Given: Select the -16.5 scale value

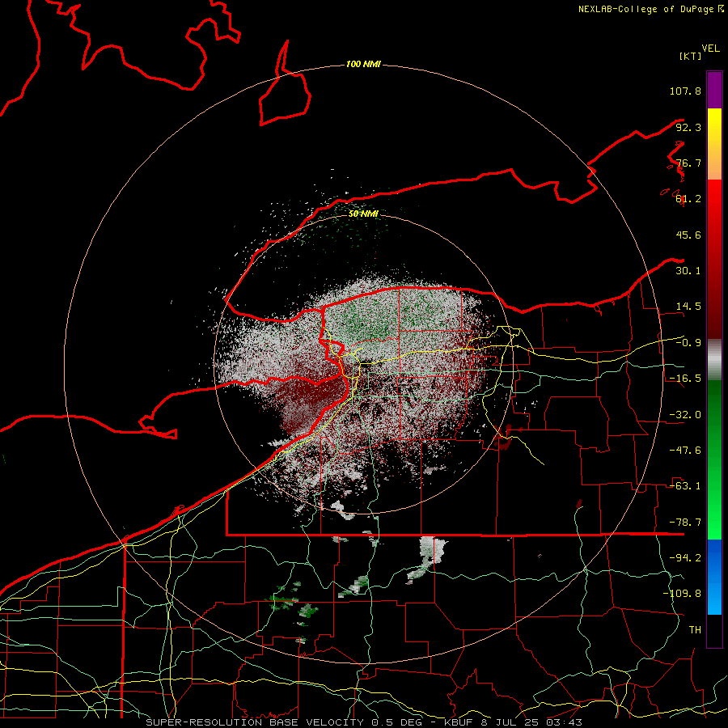Looking at the screenshot, I should coord(685,379).
